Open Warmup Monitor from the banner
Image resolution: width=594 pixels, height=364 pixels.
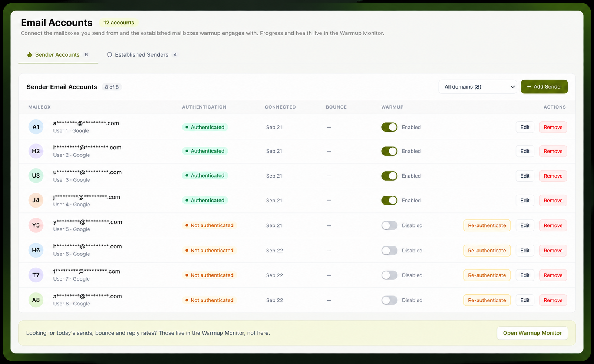[532, 333]
